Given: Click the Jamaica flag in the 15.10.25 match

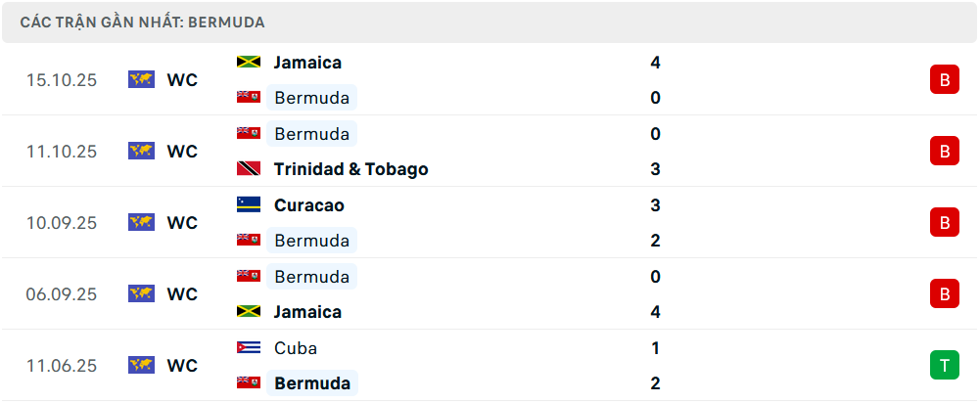Looking at the screenshot, I should pos(248,62).
